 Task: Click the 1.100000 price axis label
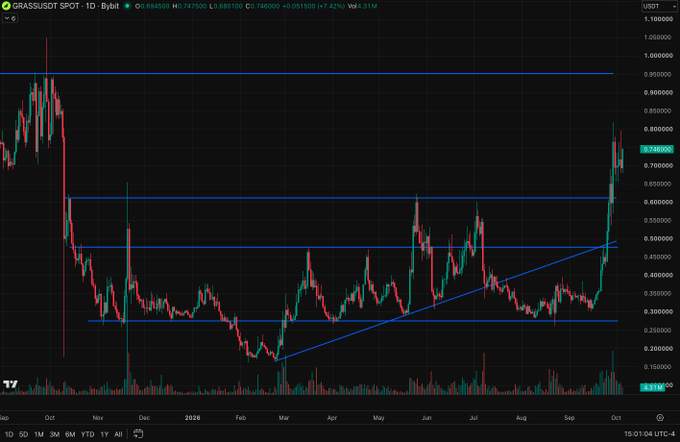[x=658, y=19]
